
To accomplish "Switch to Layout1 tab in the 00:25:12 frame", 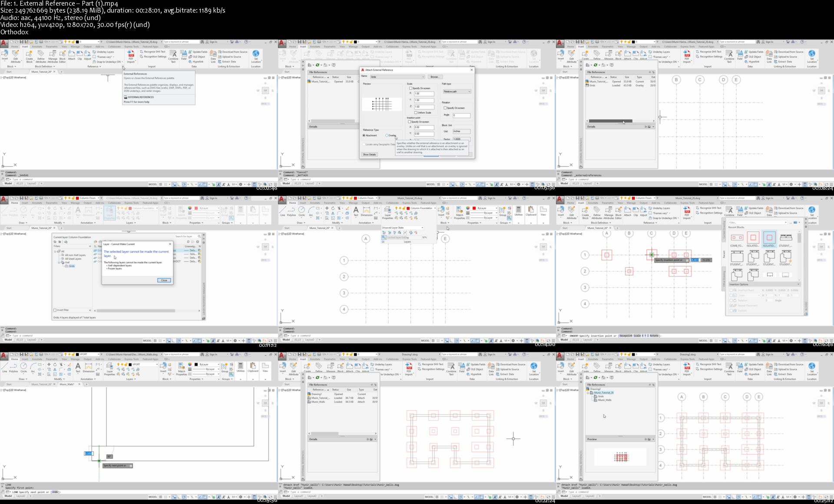I will point(576,496).
